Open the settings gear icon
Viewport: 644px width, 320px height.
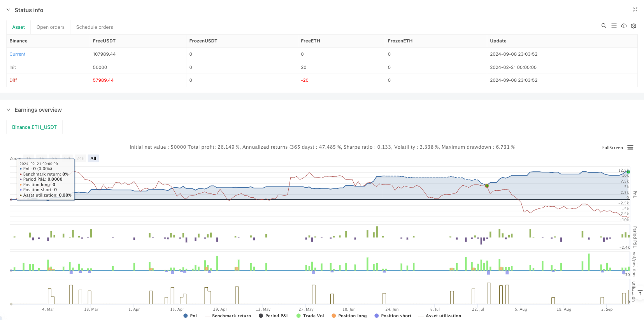point(633,26)
